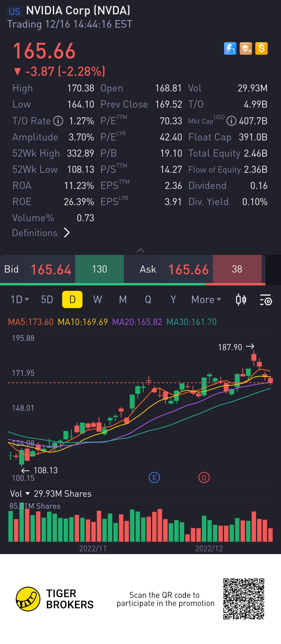Screen dimensions: 281x644
Task: Tap the red Q quarterly marker
Action: [204, 478]
